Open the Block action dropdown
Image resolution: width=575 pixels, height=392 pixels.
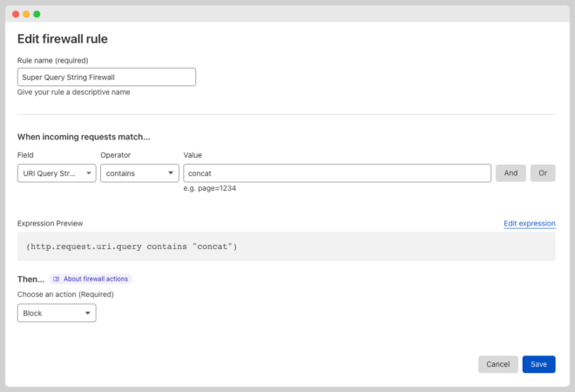coord(57,313)
